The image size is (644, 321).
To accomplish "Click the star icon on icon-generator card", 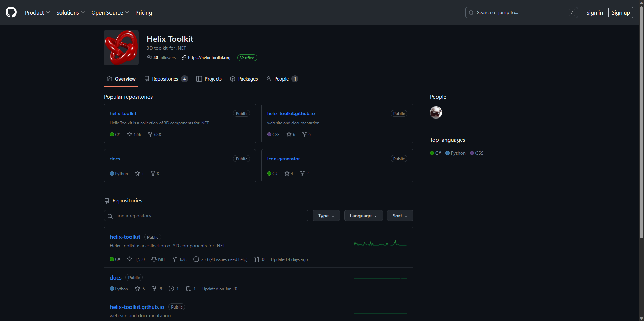I will 287,173.
